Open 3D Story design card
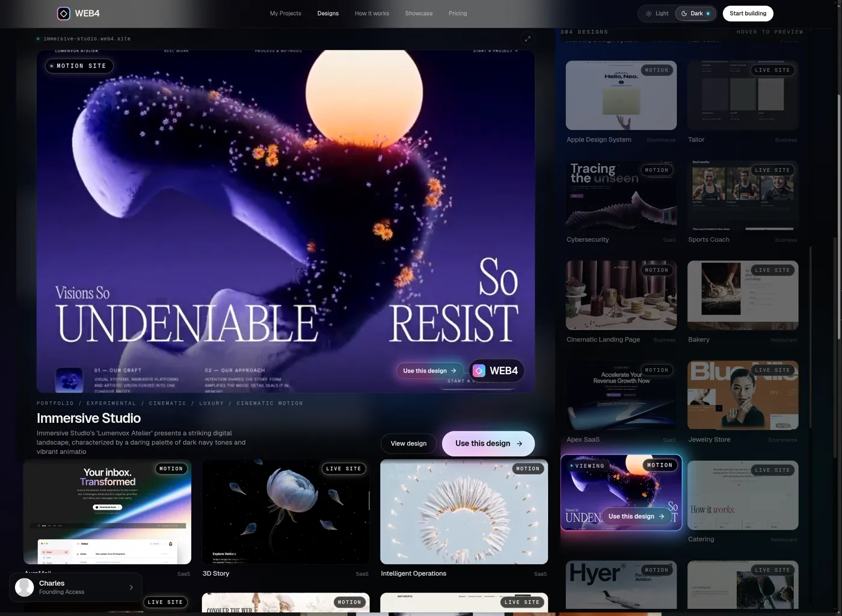The width and height of the screenshot is (842, 616). [286, 512]
